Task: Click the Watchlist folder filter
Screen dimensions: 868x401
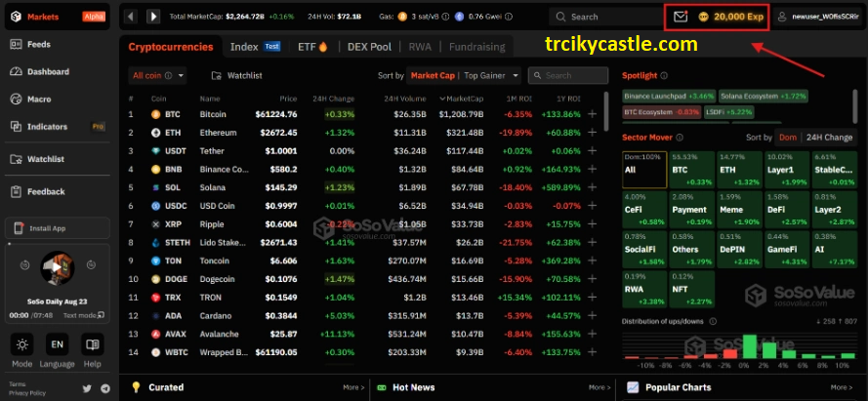Action: coord(237,76)
